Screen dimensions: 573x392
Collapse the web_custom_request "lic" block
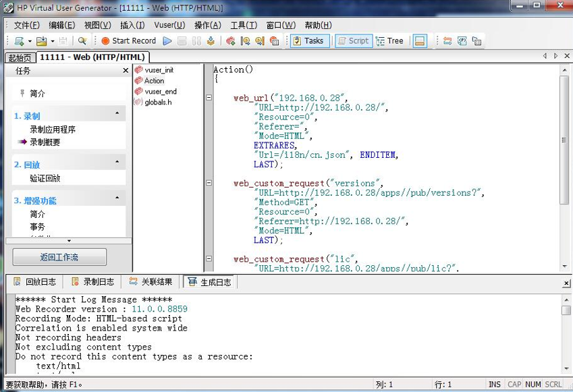click(209, 258)
